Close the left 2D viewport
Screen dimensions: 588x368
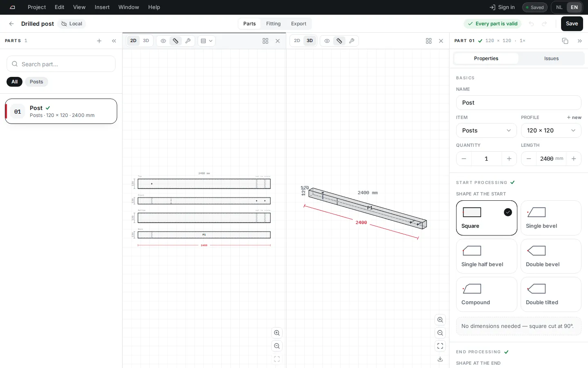[278, 41]
